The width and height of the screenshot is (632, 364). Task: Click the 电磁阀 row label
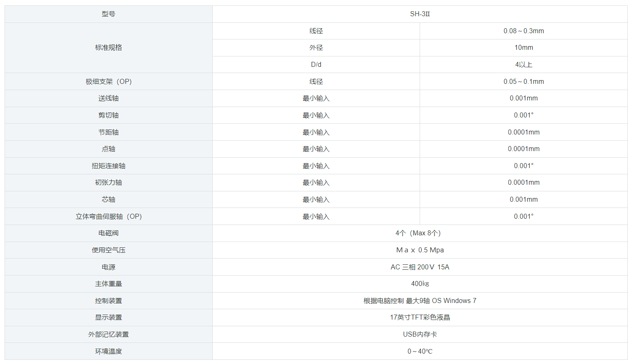click(108, 233)
